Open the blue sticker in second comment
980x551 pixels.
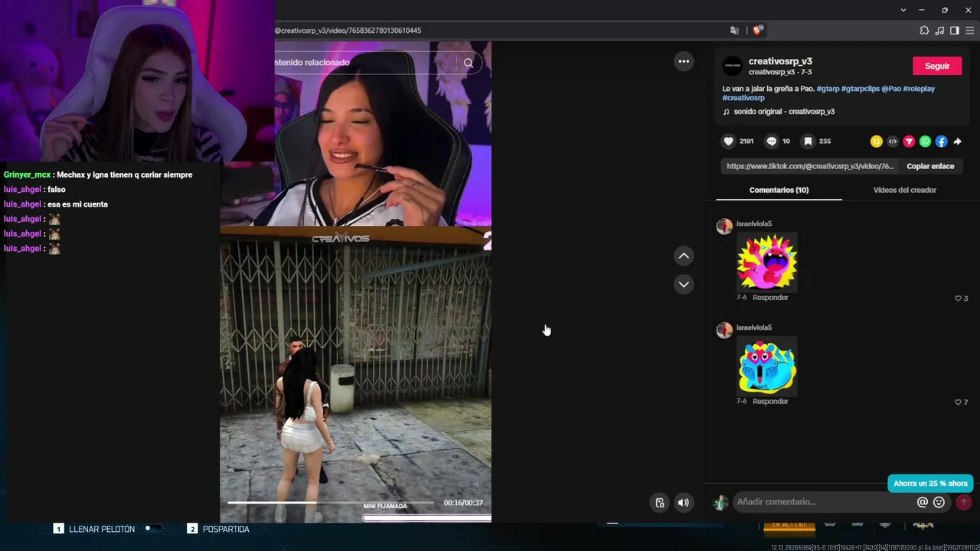click(x=766, y=367)
